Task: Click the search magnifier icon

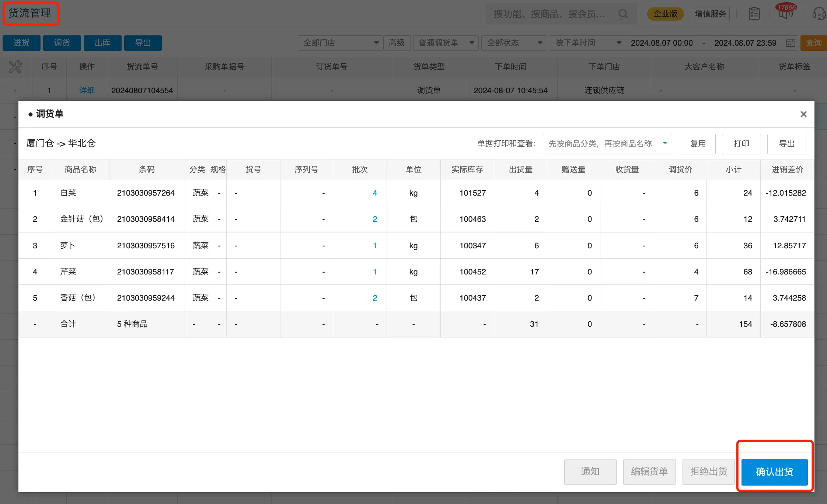Action: (623, 14)
